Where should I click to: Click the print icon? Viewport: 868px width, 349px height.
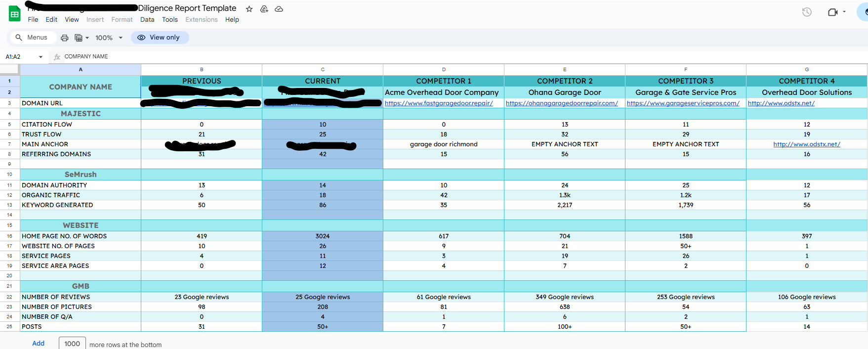click(64, 38)
